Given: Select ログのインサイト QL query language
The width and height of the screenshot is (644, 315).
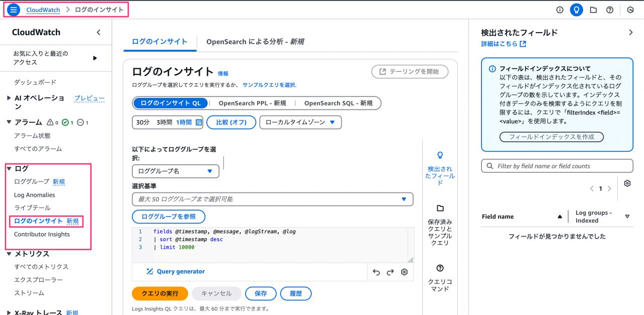Looking at the screenshot, I should pyautogui.click(x=171, y=103).
